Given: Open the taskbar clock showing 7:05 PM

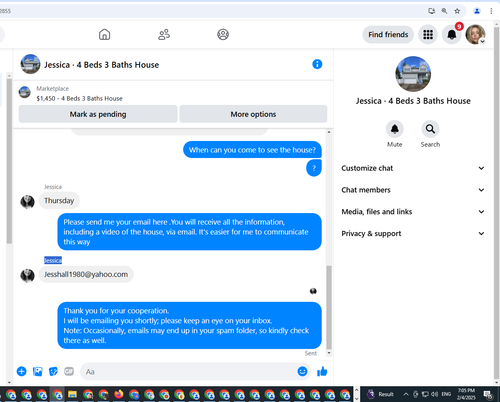Looking at the screenshot, I should tap(466, 394).
